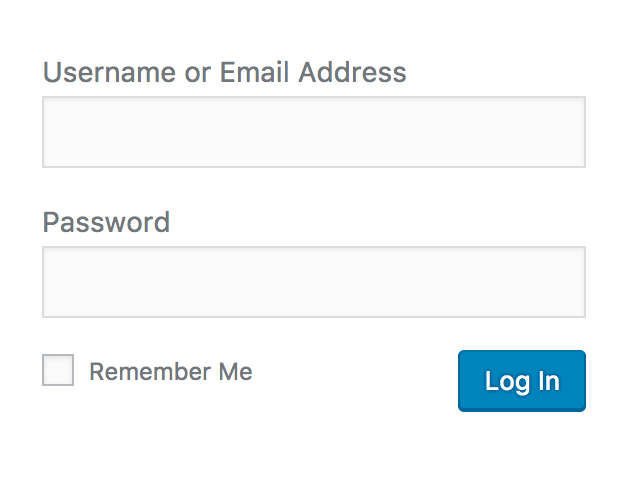Activate the email address input box
Screen dimensions: 634x500
point(313,132)
